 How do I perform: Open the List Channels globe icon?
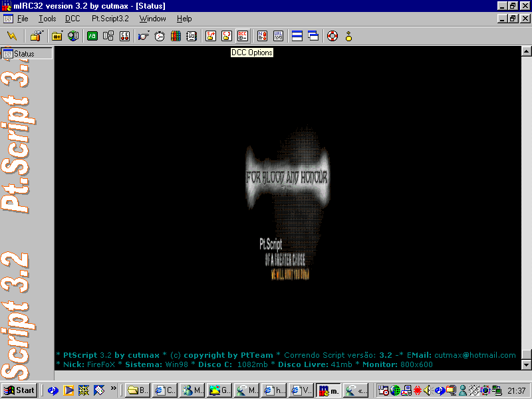(73, 36)
